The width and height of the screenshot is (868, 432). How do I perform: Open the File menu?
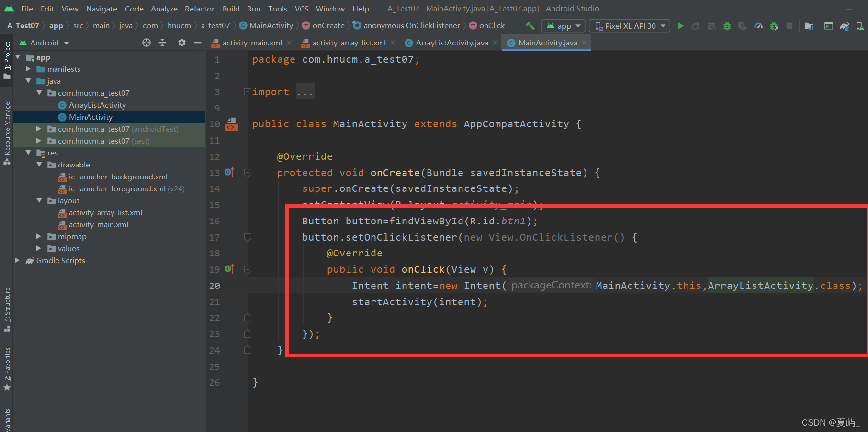(27, 9)
